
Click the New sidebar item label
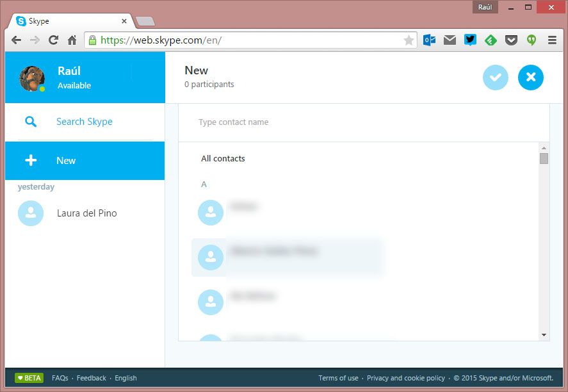[x=66, y=161]
